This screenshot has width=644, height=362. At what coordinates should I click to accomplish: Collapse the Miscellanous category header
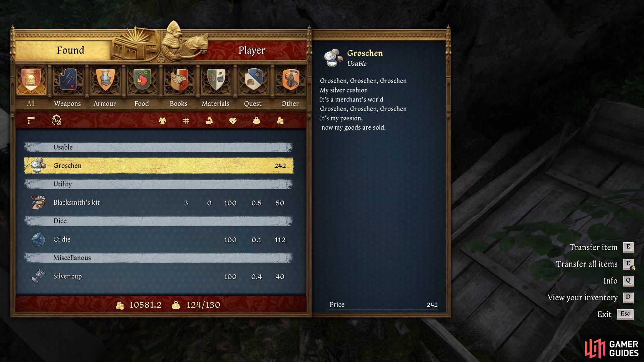158,258
